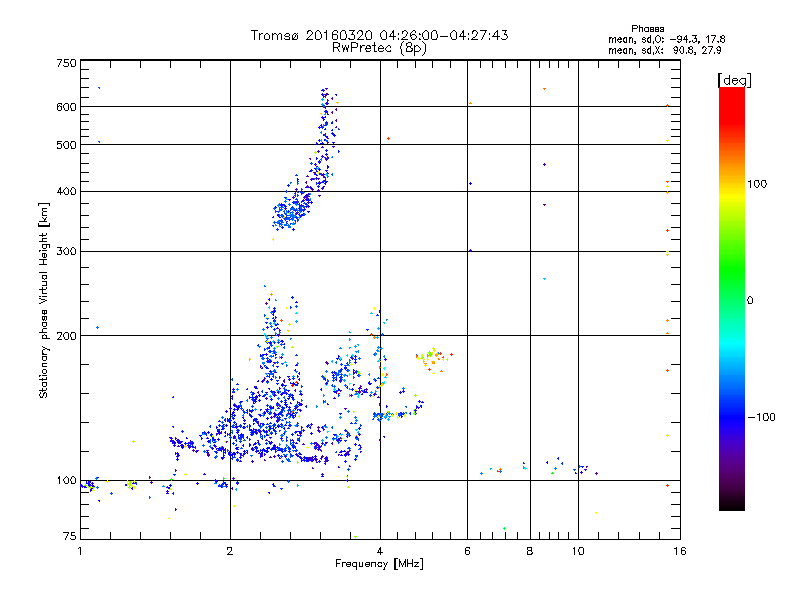Screen dimensions: 800x600
Task: Click the "Stationary phase Virtual Height [km]" axis title
Action: point(44,301)
